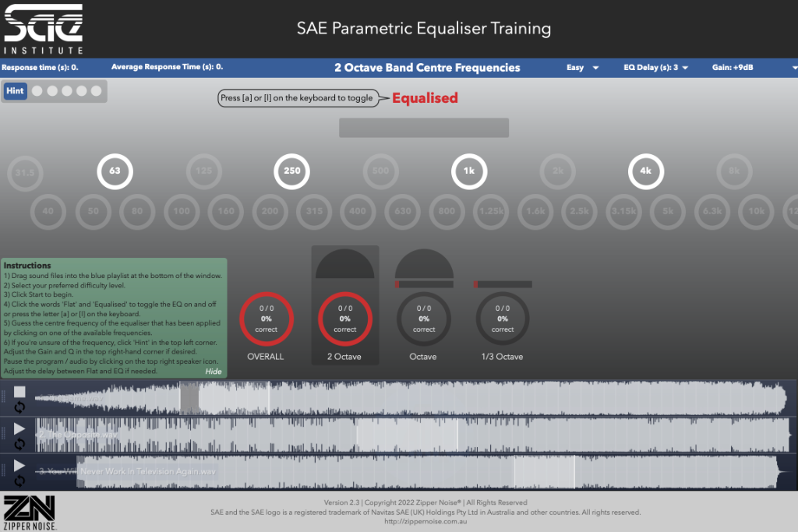Open the Easy difficulty dropdown

(x=582, y=68)
